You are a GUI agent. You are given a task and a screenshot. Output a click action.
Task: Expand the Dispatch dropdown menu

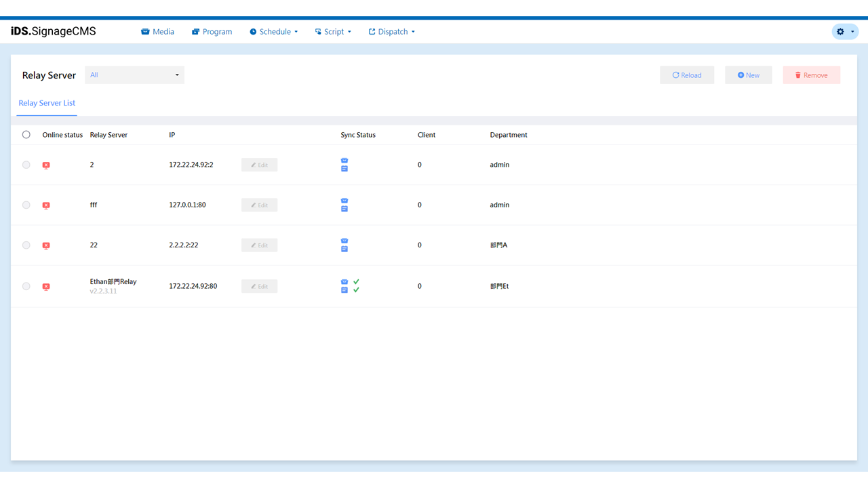392,32
